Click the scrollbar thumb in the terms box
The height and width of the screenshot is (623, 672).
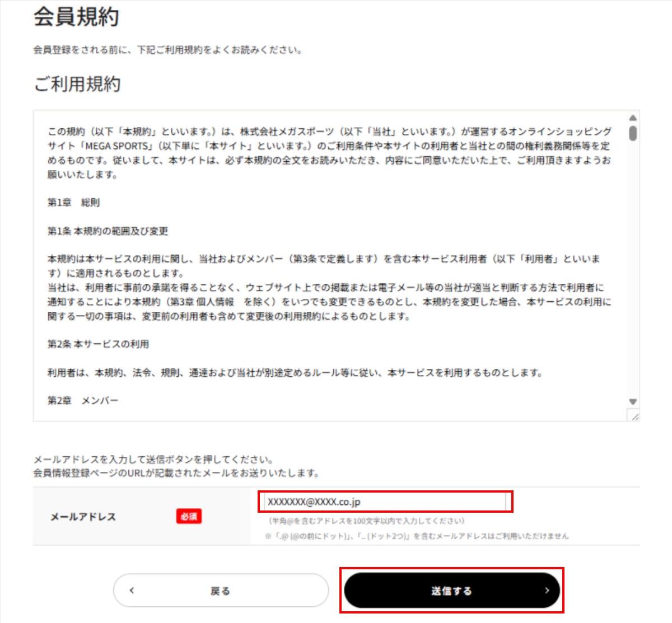coord(633,133)
